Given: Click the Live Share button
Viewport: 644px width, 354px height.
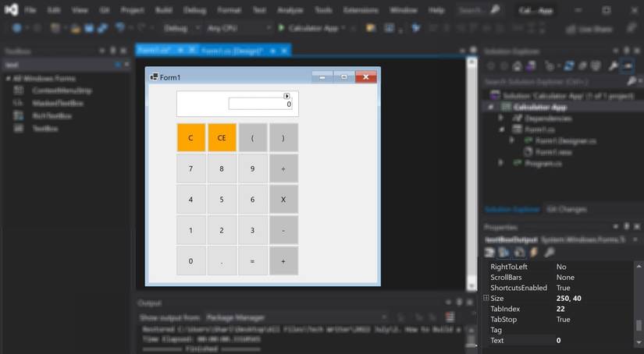Looking at the screenshot, I should 589,29.
